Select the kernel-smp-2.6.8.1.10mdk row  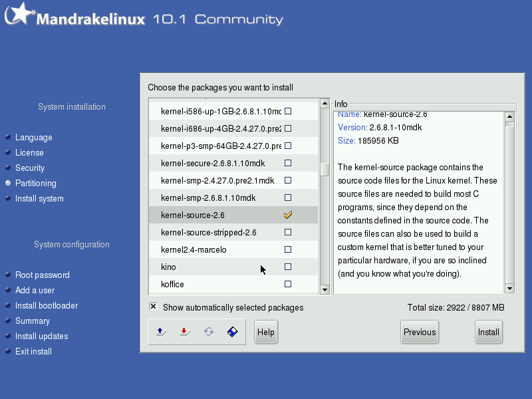[233, 198]
